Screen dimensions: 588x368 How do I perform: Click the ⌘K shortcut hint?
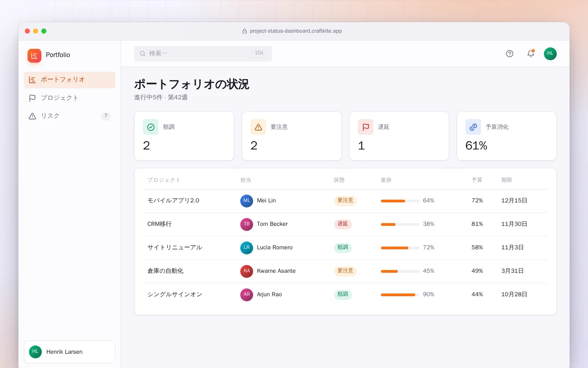point(259,53)
